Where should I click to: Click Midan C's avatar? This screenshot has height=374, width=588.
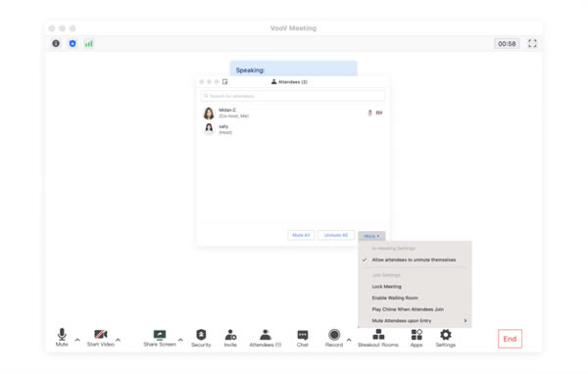209,113
